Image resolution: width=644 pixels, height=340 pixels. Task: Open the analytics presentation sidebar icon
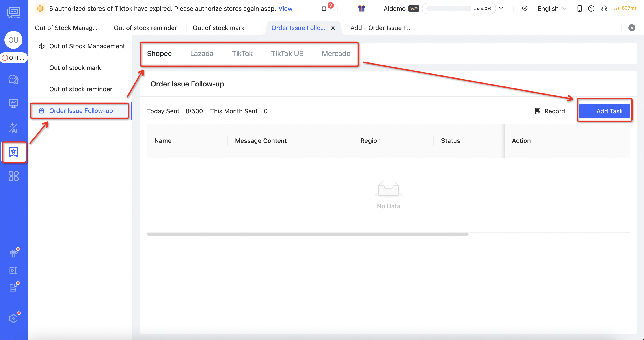click(x=13, y=103)
